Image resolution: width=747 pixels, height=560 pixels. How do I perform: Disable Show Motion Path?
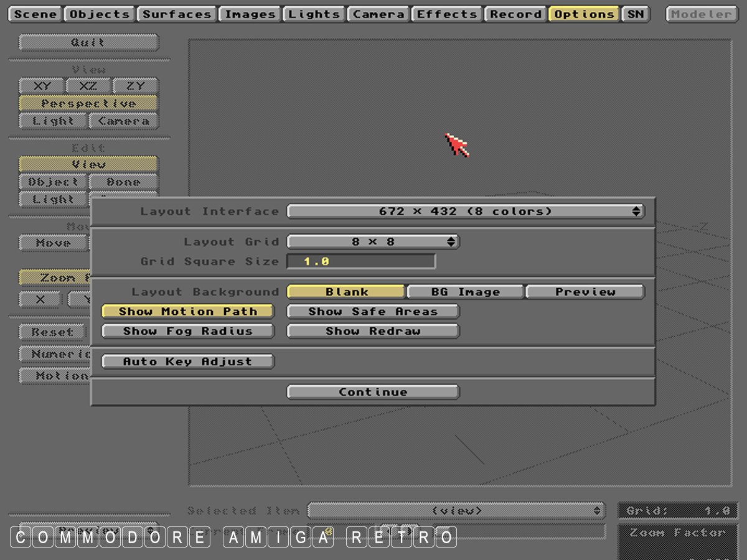pos(187,312)
